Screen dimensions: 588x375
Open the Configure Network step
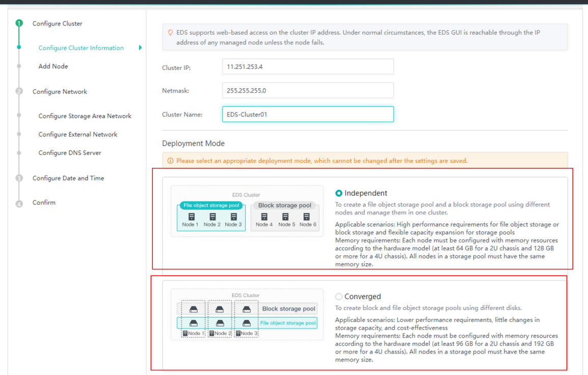tap(60, 92)
